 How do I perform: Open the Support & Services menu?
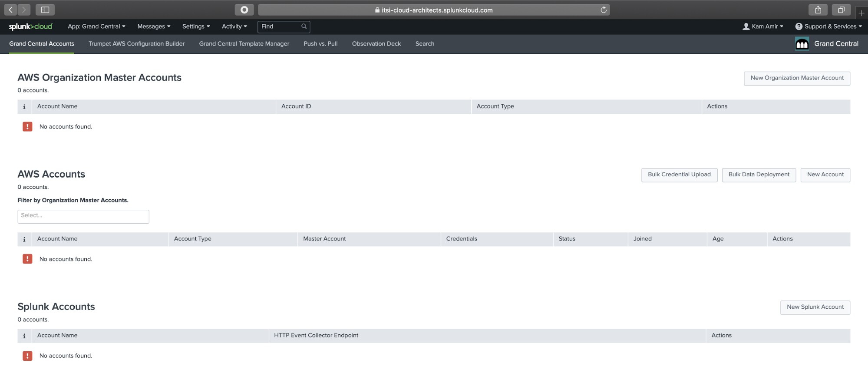coord(828,26)
